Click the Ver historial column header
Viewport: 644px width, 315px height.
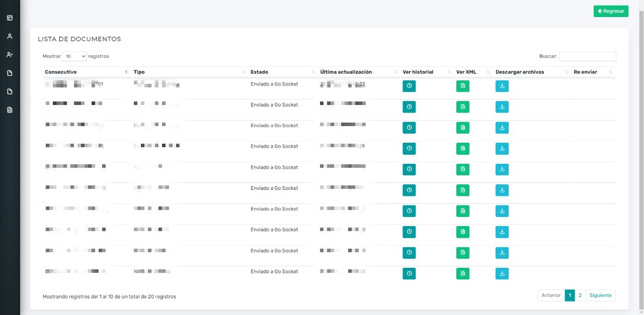[427, 72]
